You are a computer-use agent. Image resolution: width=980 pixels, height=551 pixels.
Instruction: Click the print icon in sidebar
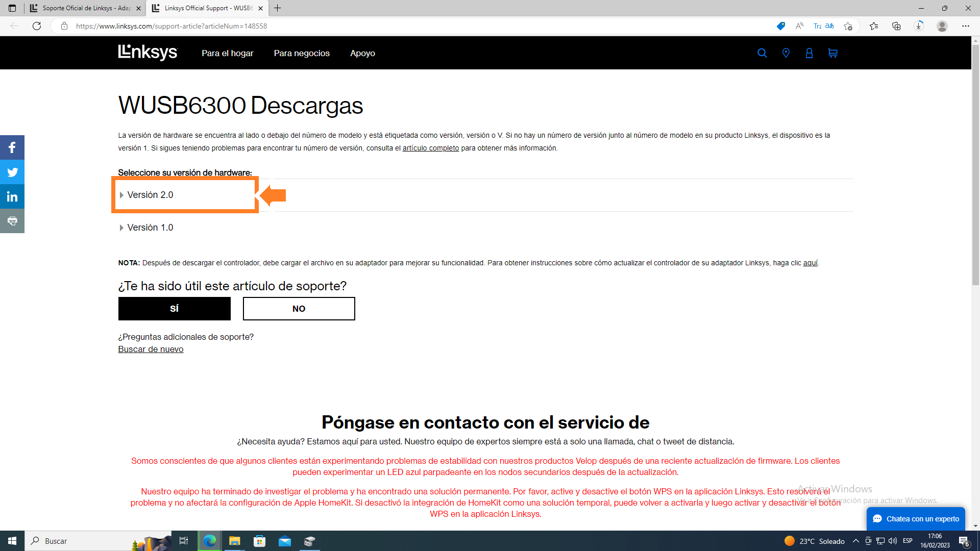[12, 221]
